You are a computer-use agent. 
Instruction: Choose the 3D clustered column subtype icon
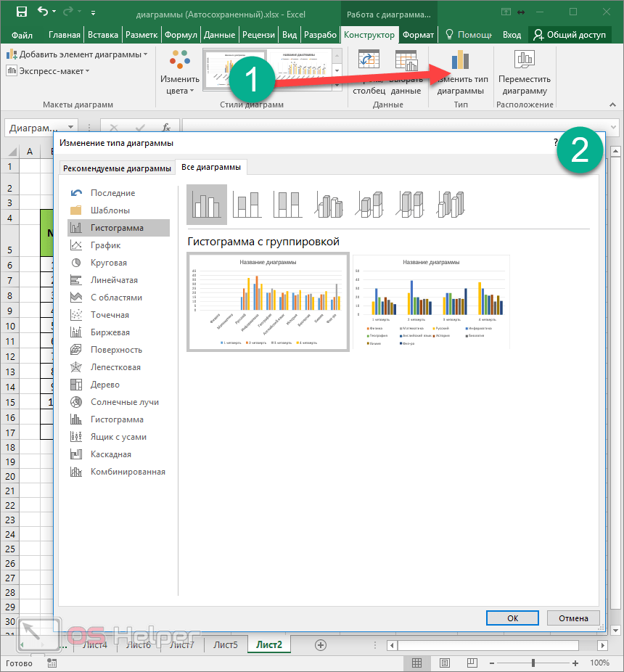329,204
